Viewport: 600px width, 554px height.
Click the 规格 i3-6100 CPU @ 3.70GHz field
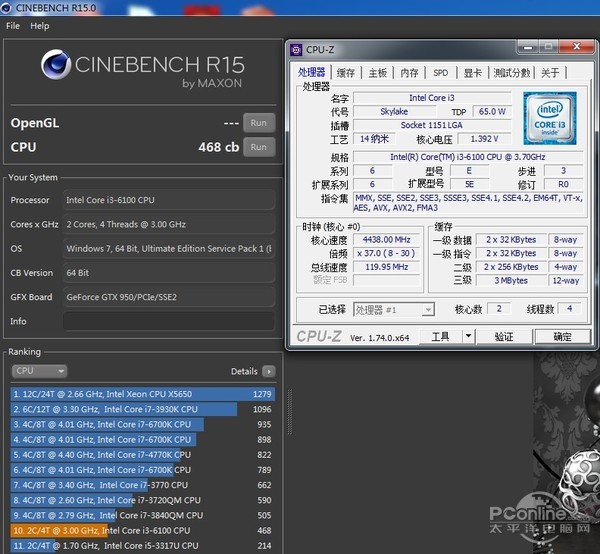pyautogui.click(x=468, y=157)
